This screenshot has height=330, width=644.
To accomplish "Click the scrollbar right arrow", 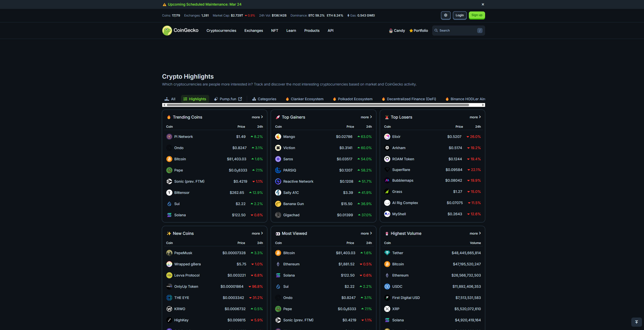I will (483, 105).
